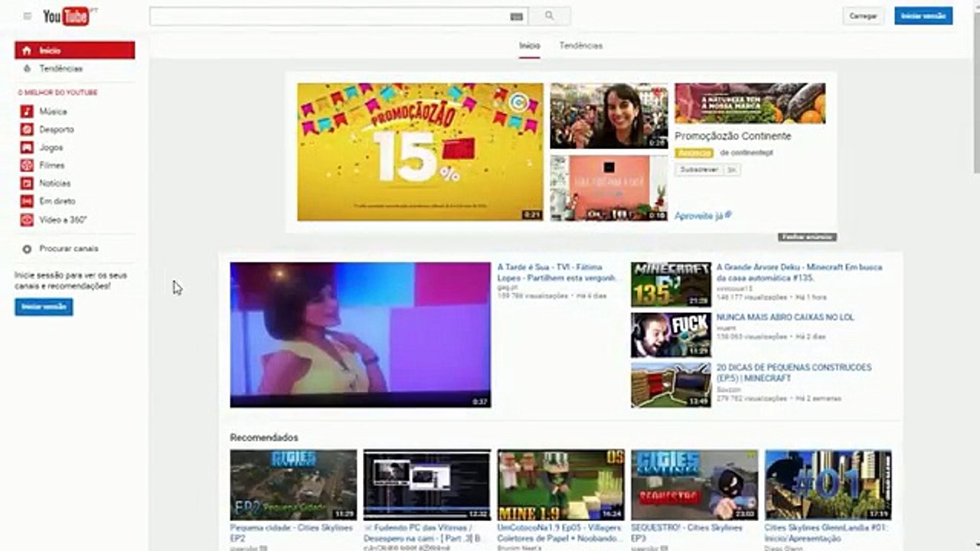Click the Pequena cidade - Cities Skylines title
Viewport: 980px width, 551px height.
(292, 533)
